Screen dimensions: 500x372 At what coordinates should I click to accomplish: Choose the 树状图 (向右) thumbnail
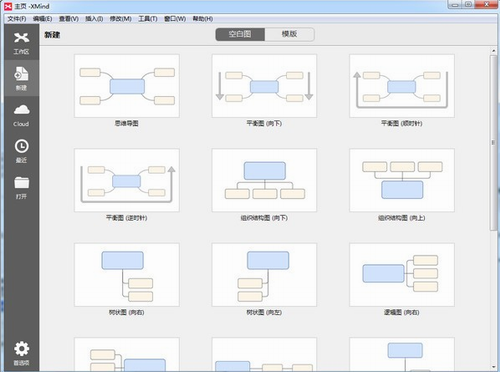tap(127, 275)
